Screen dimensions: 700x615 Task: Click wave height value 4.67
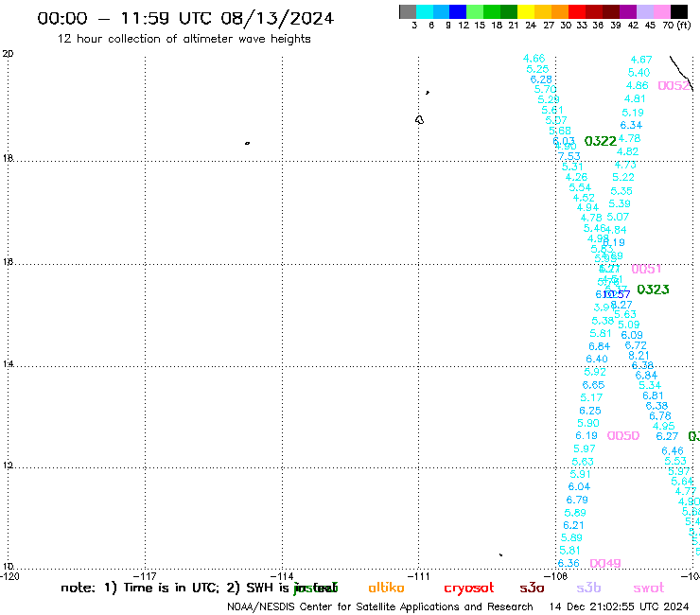(x=641, y=60)
